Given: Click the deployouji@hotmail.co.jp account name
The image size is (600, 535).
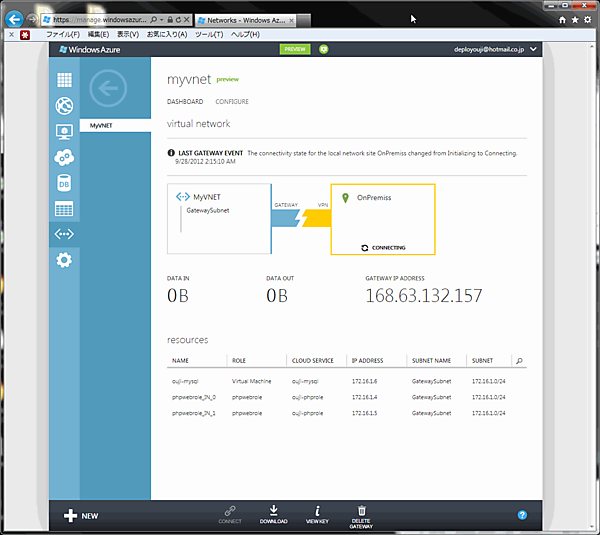Looking at the screenshot, I should click(x=489, y=49).
